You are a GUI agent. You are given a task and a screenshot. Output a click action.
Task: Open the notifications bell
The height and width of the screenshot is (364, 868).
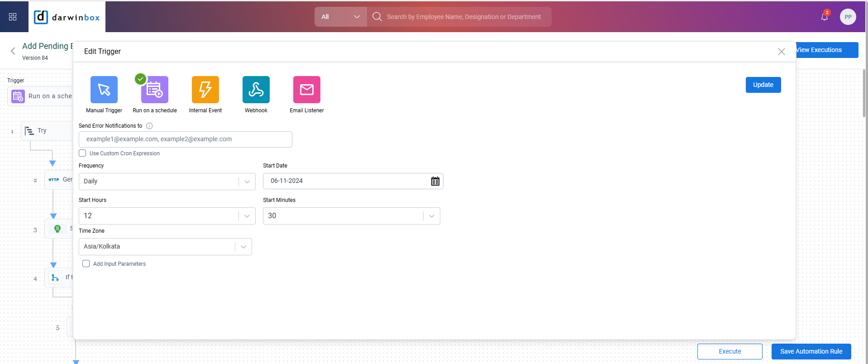(x=824, y=17)
